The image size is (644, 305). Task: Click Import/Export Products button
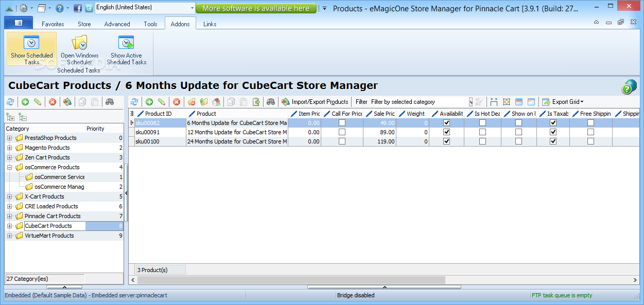[315, 102]
